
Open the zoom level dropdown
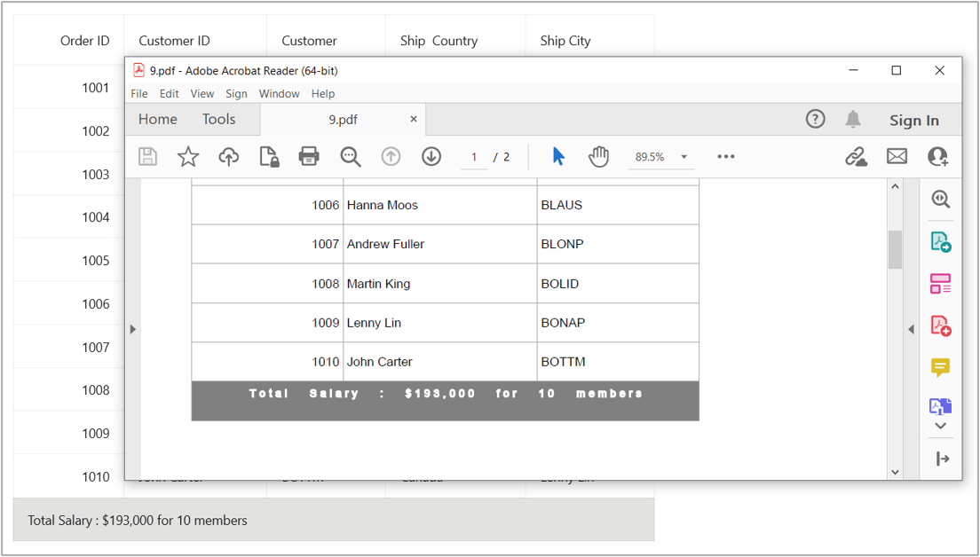[x=684, y=157]
